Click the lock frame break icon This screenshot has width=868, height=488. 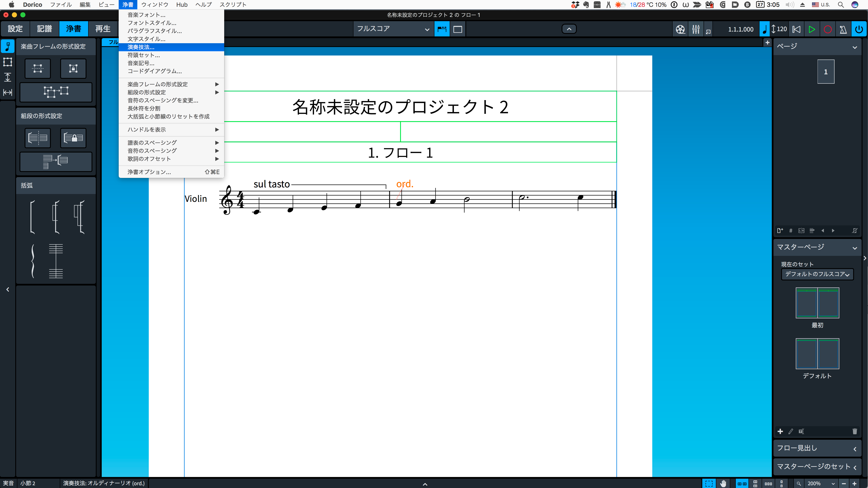coord(73,69)
